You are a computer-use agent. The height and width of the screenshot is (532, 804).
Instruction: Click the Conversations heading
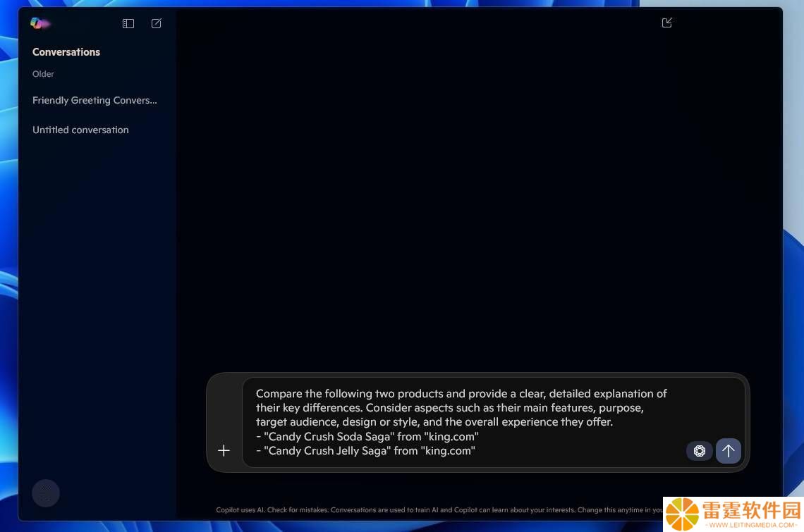pos(66,52)
